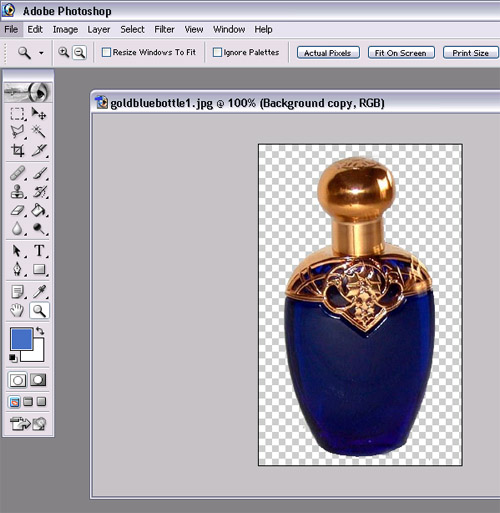Open the File menu
Screen dimensions: 500x513
pos(11,29)
